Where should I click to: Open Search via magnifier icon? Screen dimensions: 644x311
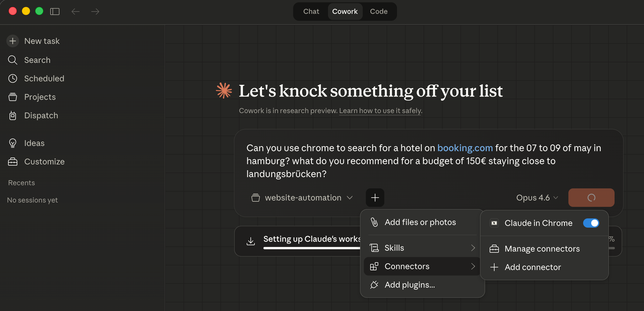coord(13,60)
